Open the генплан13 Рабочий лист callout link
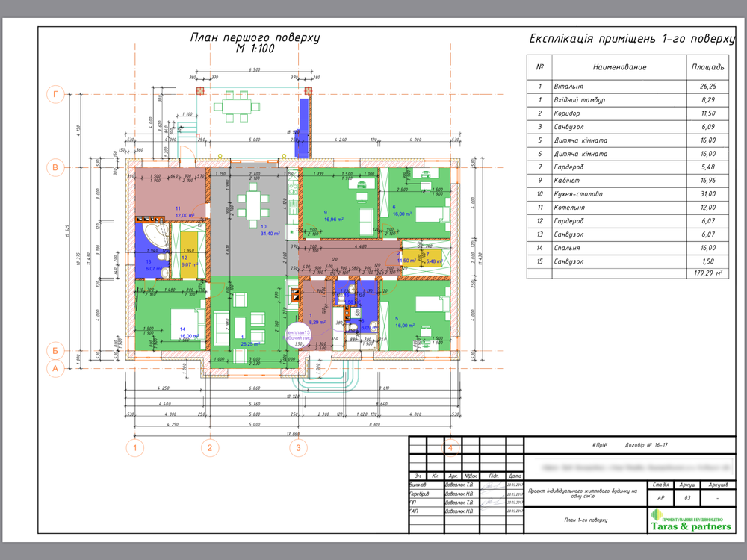 coord(299,334)
